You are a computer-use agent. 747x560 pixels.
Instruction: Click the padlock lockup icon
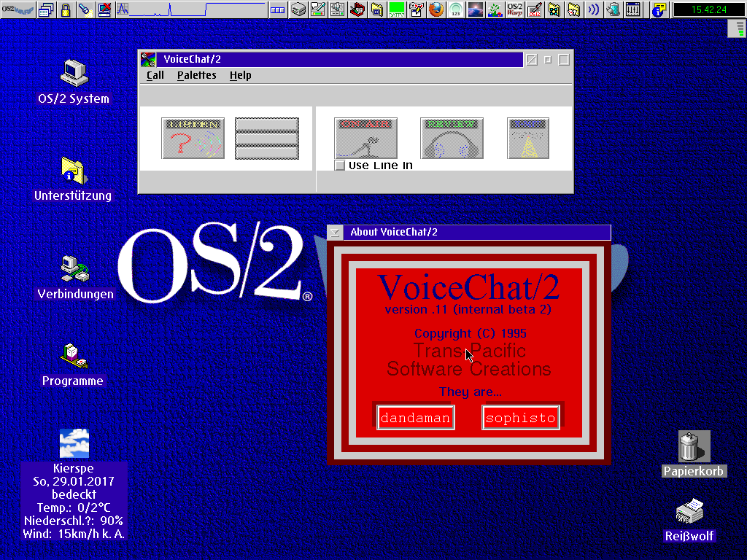click(66, 9)
